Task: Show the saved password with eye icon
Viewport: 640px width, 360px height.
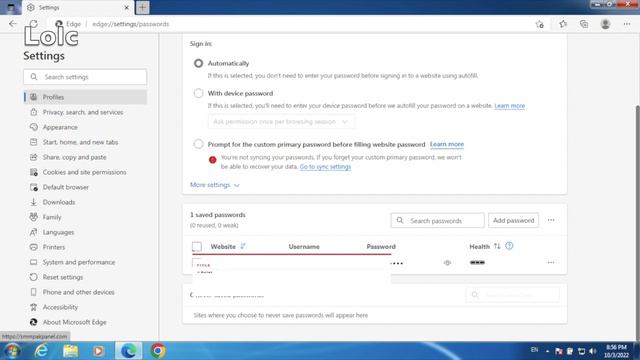Action: 447,263
